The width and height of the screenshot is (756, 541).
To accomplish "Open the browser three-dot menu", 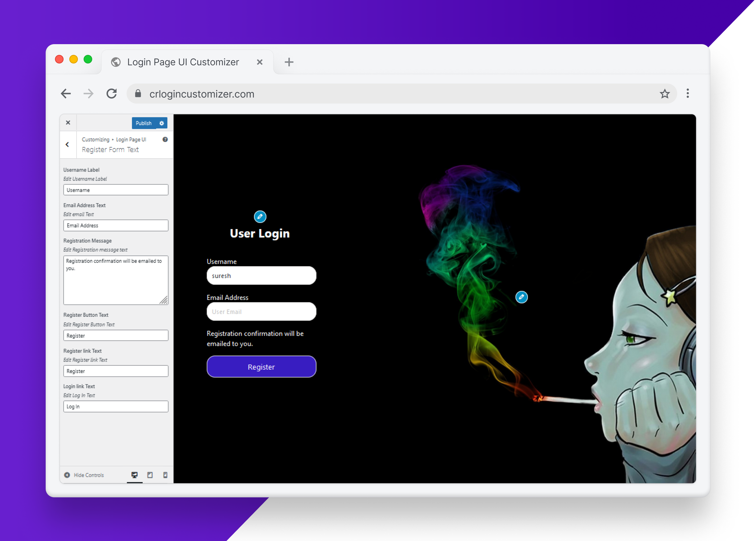I will pyautogui.click(x=687, y=94).
